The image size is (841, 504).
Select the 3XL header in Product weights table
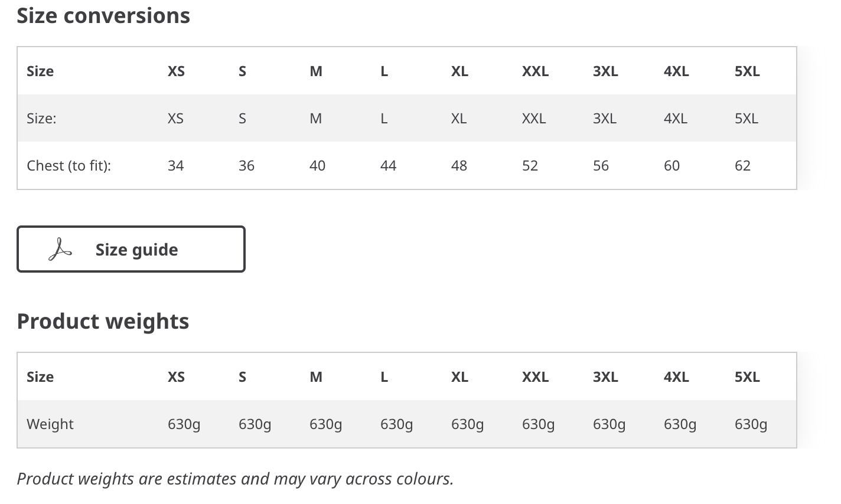click(x=605, y=377)
